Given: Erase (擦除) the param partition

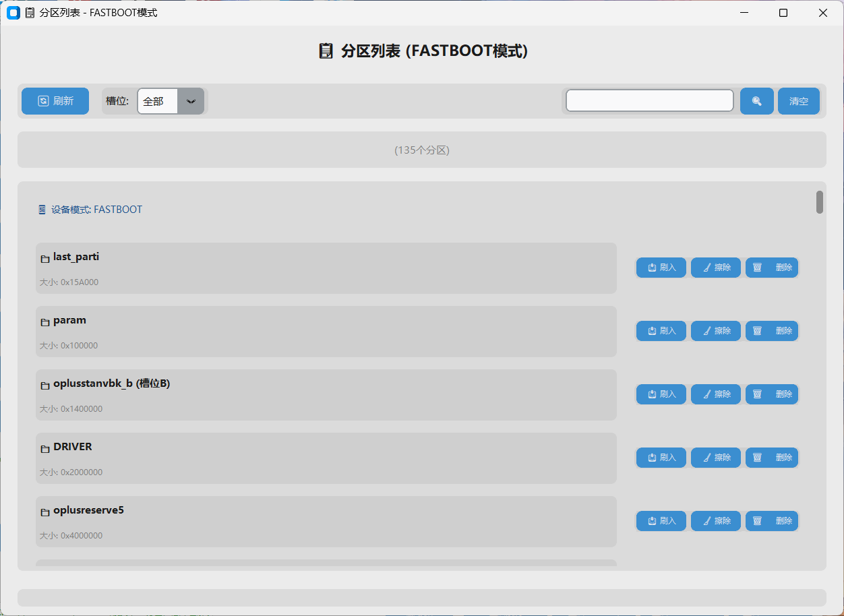Looking at the screenshot, I should (715, 331).
